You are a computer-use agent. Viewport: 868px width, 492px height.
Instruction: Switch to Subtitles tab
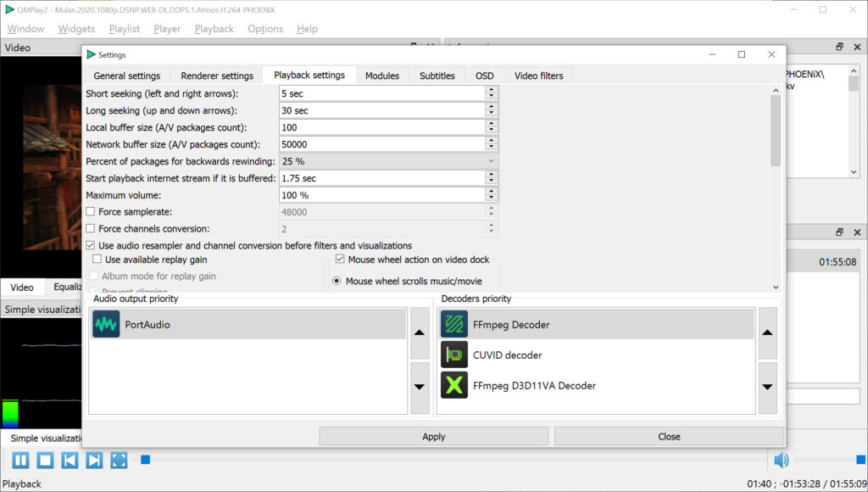[x=437, y=75]
